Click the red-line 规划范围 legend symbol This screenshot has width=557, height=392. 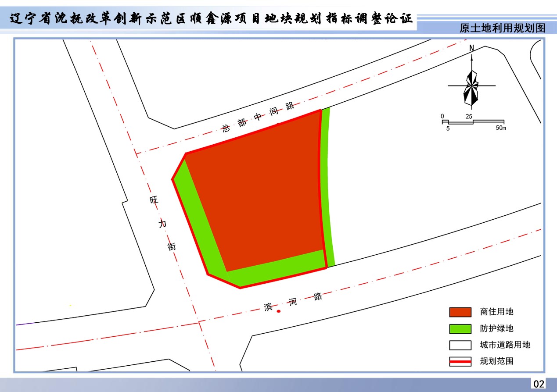(460, 361)
